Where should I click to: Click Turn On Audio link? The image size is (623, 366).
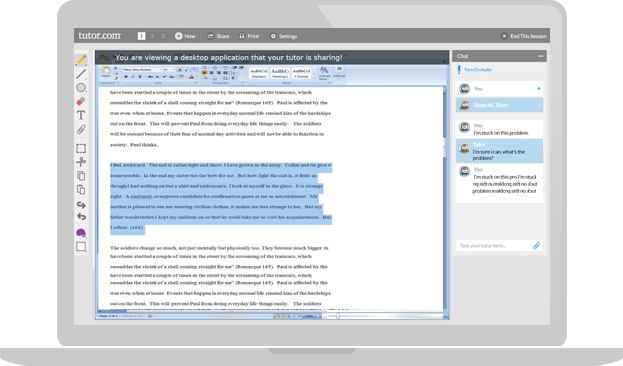pyautogui.click(x=474, y=70)
